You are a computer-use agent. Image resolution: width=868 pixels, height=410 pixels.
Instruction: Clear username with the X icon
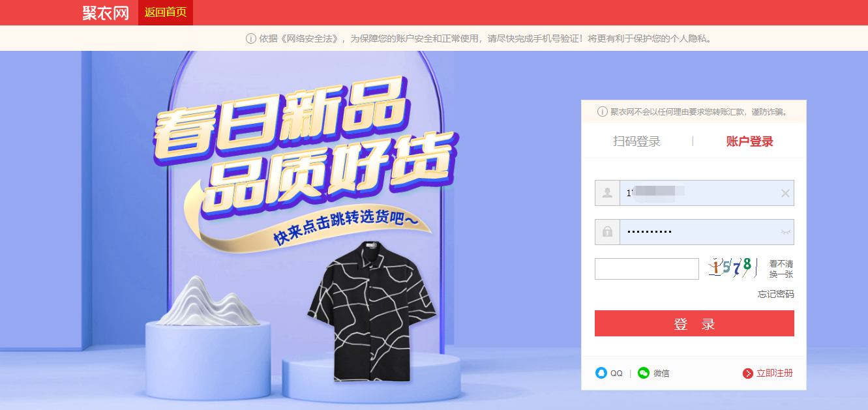click(x=785, y=193)
